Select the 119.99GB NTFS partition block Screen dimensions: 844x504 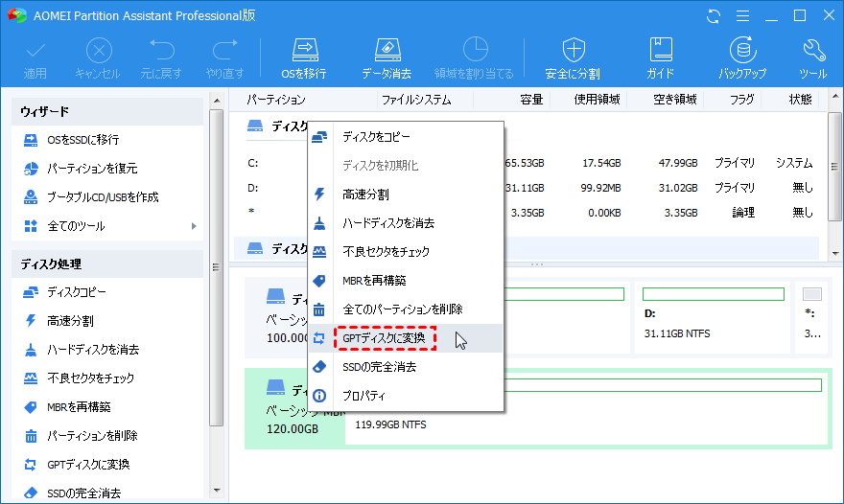587,408
